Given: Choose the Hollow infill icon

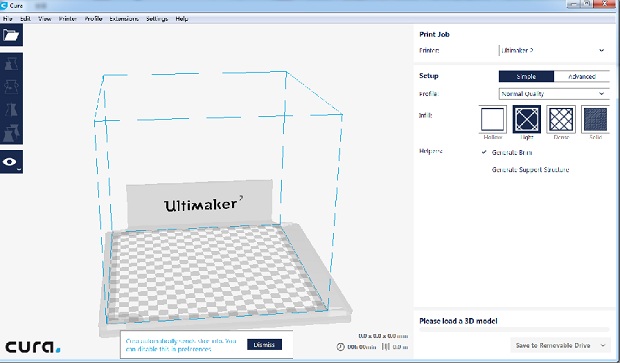Looking at the screenshot, I should pyautogui.click(x=492, y=119).
